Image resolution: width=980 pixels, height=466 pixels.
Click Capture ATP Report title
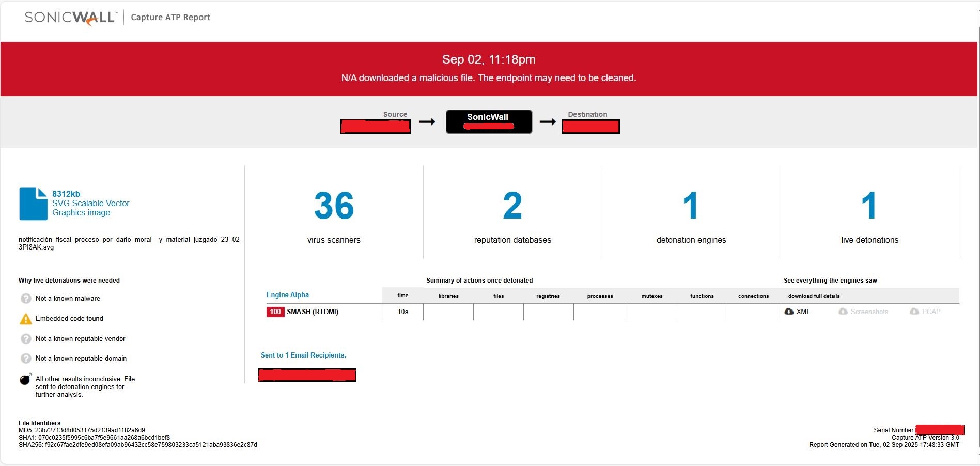tap(170, 17)
